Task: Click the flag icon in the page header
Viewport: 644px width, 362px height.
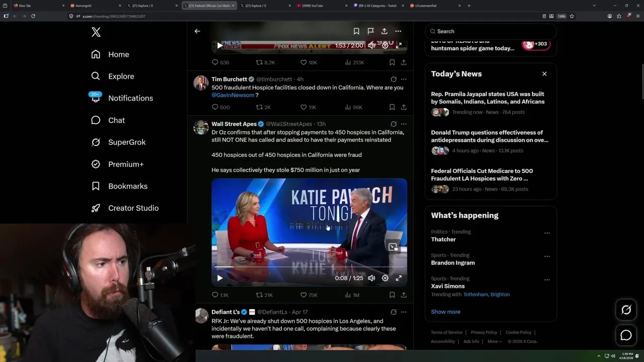Action: (x=370, y=31)
